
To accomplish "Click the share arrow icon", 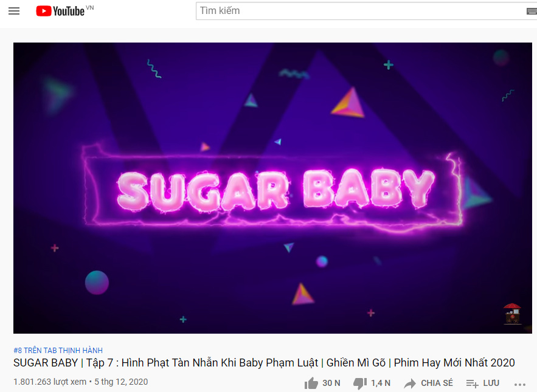I will click(410, 383).
